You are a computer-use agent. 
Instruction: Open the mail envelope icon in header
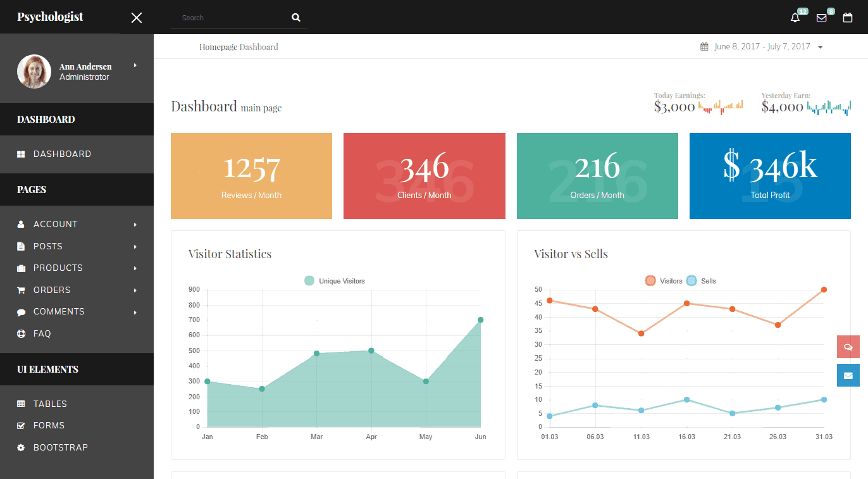tap(821, 18)
